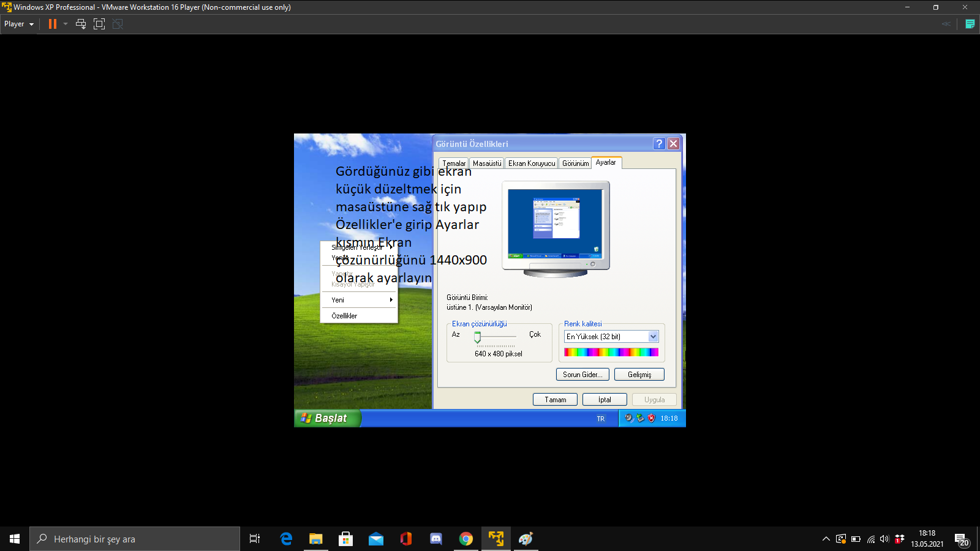Close the Görüntü Özellikleri dialog

tap(673, 143)
